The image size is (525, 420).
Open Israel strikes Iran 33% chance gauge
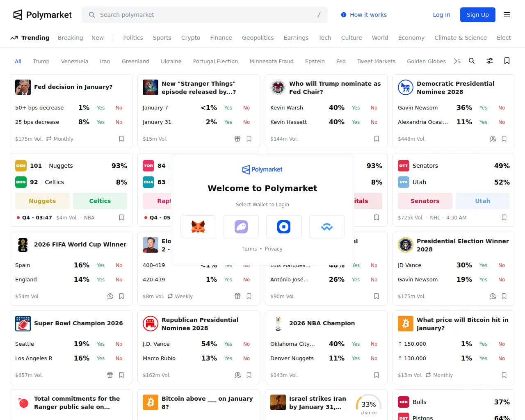tap(369, 404)
